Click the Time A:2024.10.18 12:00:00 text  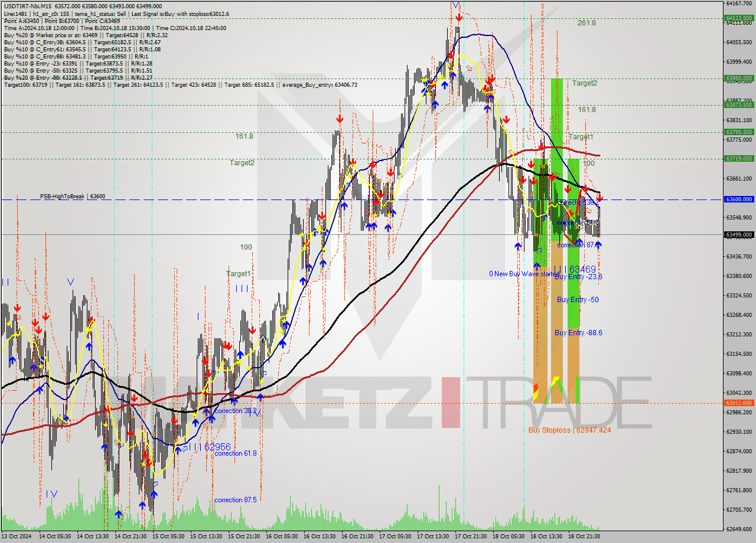39,28
